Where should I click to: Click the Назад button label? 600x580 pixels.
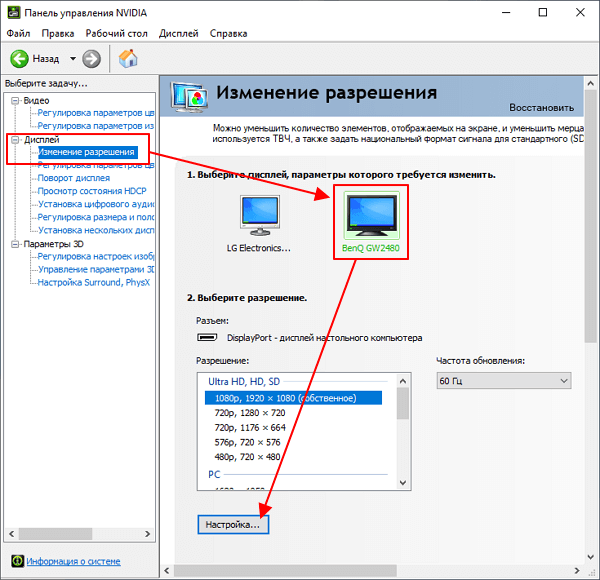tap(46, 59)
